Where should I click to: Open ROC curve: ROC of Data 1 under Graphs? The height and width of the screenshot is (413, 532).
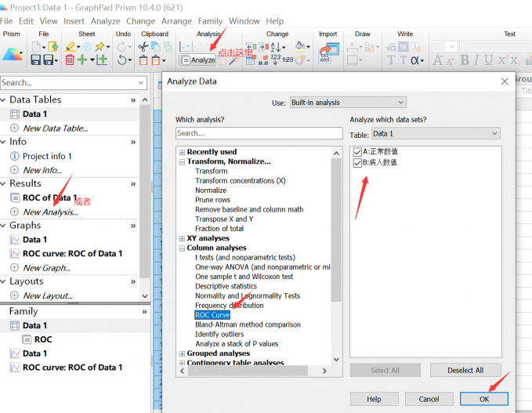tap(72, 254)
